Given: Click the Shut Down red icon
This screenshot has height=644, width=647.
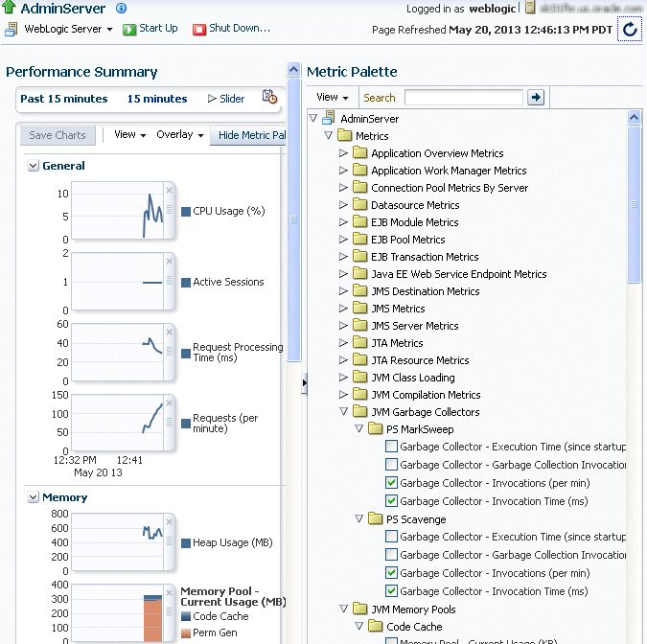Looking at the screenshot, I should (198, 30).
